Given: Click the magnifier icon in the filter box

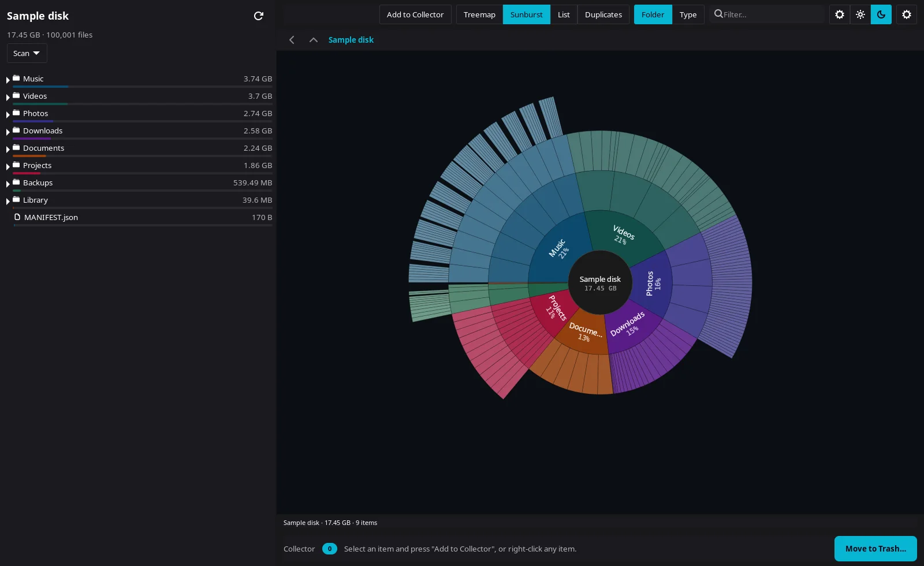Looking at the screenshot, I should tap(718, 14).
